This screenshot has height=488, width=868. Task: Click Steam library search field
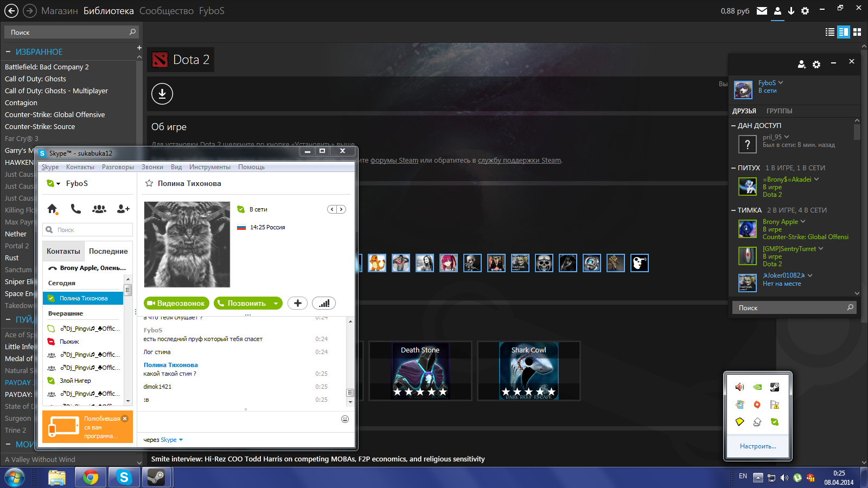[x=72, y=32]
